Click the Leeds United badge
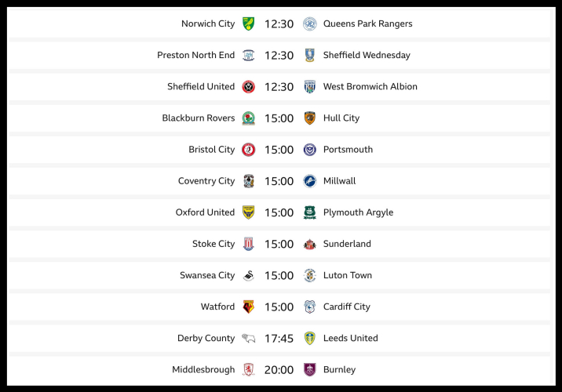 click(x=309, y=338)
